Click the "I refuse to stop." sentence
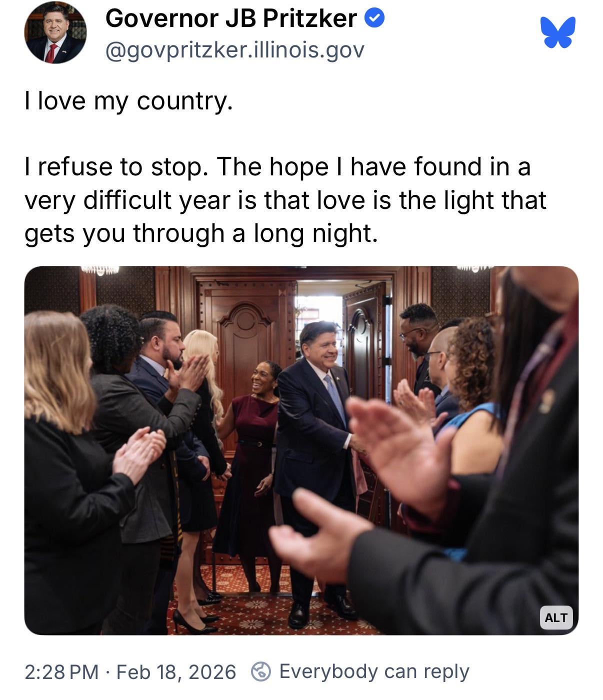The image size is (603, 700). coord(116,167)
